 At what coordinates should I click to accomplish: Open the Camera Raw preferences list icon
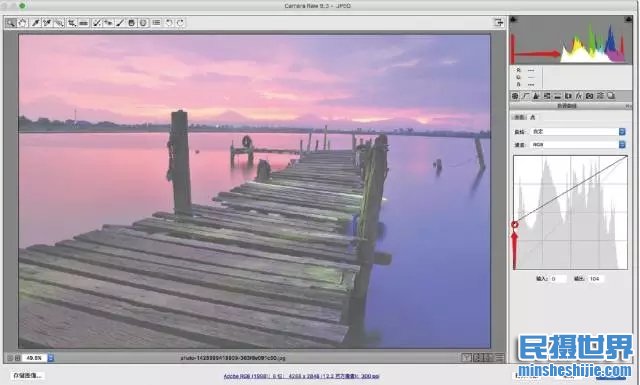click(156, 23)
